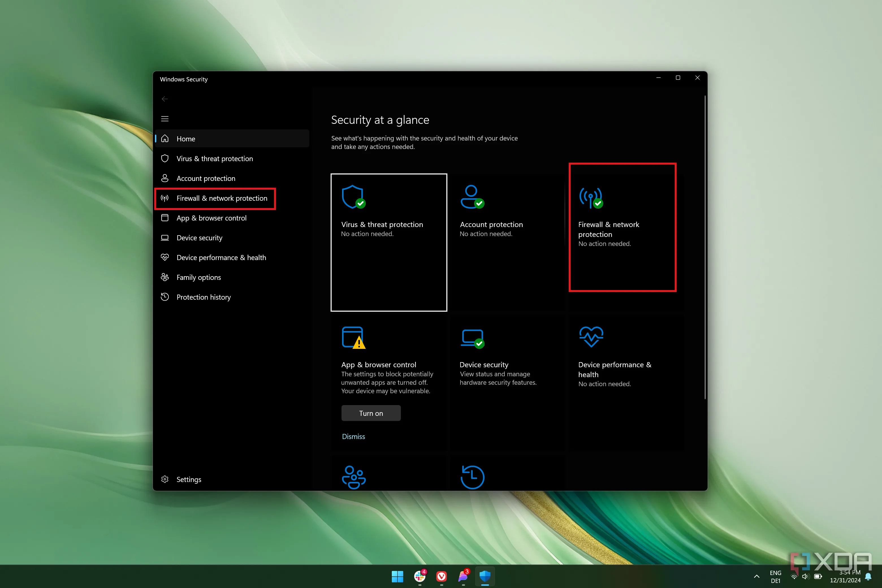Open the hamburger navigation menu
This screenshot has width=882, height=588.
click(165, 119)
